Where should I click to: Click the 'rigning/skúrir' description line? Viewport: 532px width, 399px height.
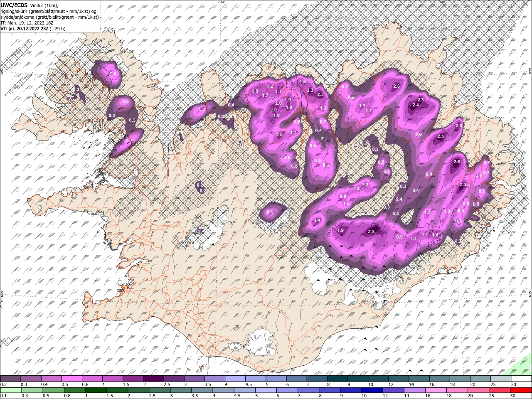click(x=49, y=11)
